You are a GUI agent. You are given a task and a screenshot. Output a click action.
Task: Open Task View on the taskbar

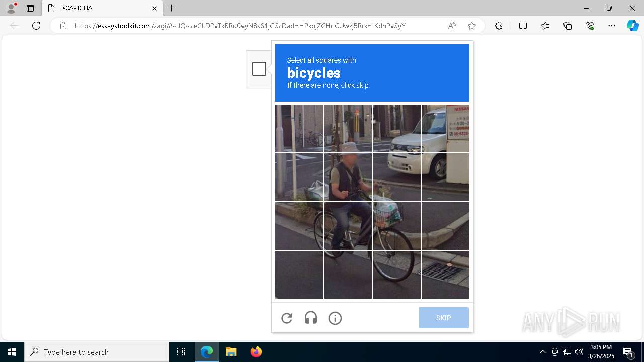coord(181,352)
